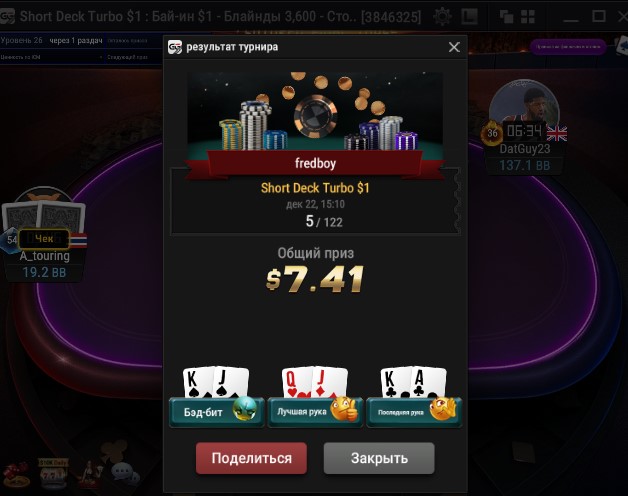Image resolution: width=628 pixels, height=496 pixels.
Task: Select the Лучшая рука best hand badge
Action: point(315,412)
